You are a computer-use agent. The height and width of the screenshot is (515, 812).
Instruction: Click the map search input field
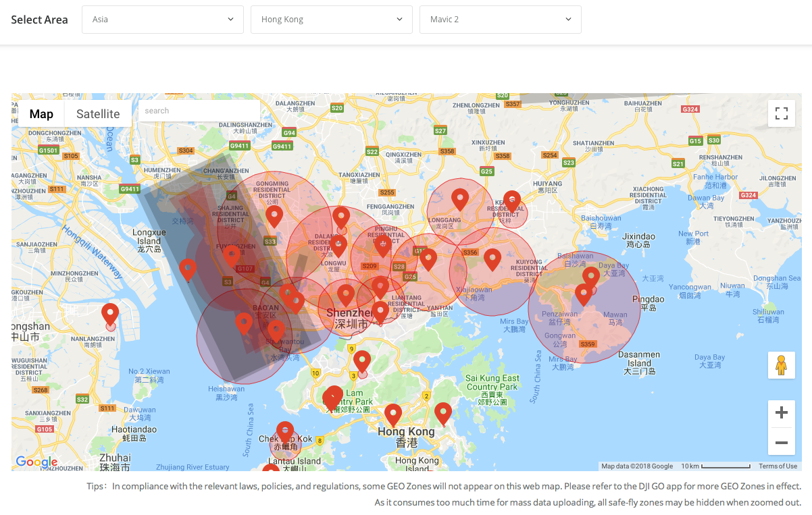(x=199, y=111)
